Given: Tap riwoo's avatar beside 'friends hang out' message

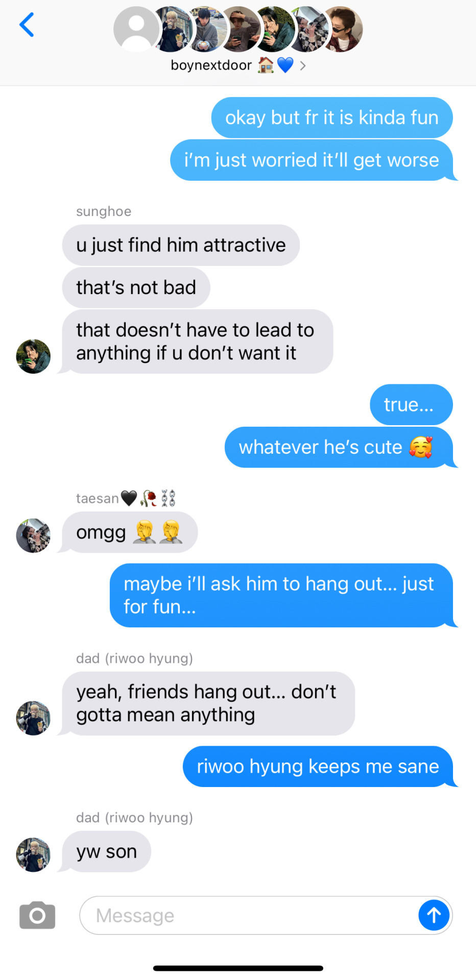Looking at the screenshot, I should 33,718.
